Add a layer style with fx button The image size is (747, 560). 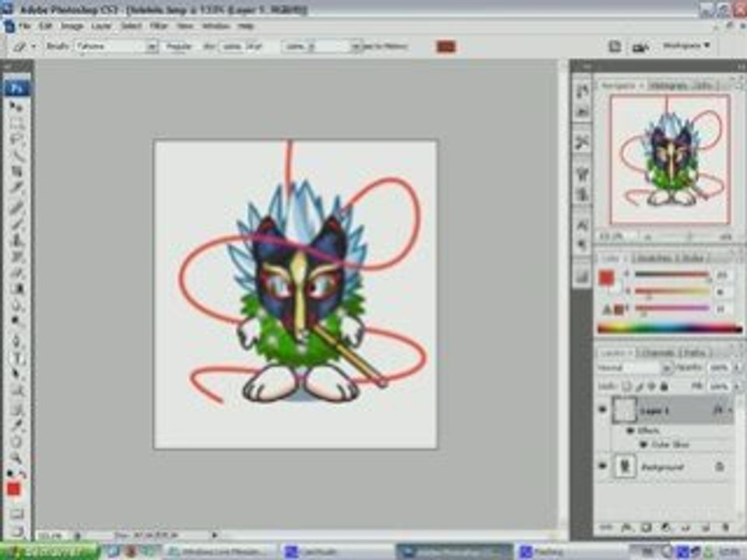(626, 527)
